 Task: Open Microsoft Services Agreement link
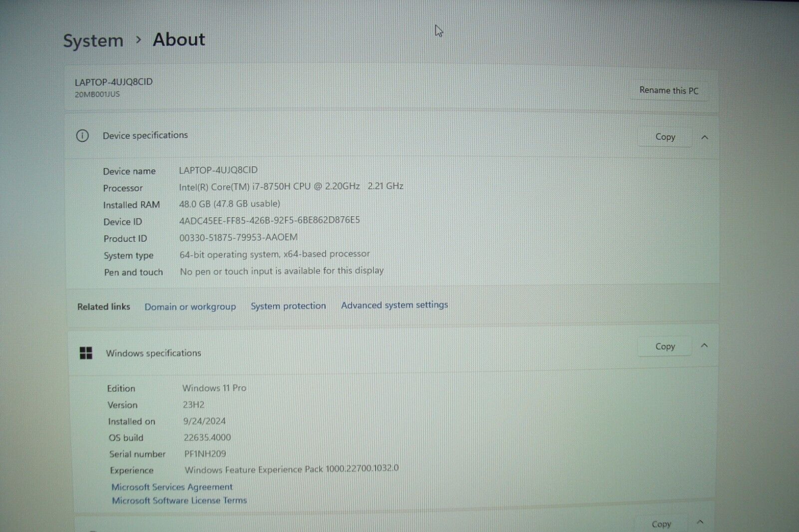[172, 487]
